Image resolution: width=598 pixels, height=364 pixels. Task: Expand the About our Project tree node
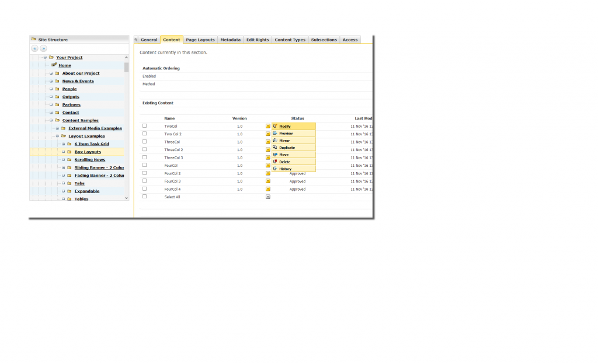tap(51, 73)
